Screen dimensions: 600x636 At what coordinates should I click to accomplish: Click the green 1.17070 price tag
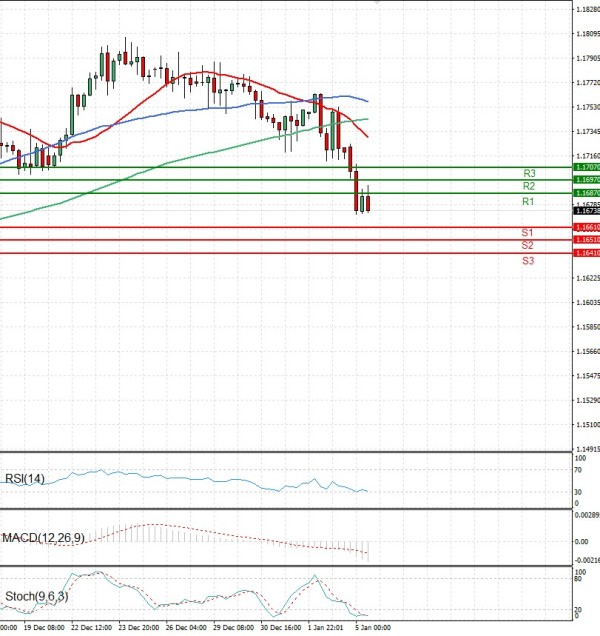586,167
